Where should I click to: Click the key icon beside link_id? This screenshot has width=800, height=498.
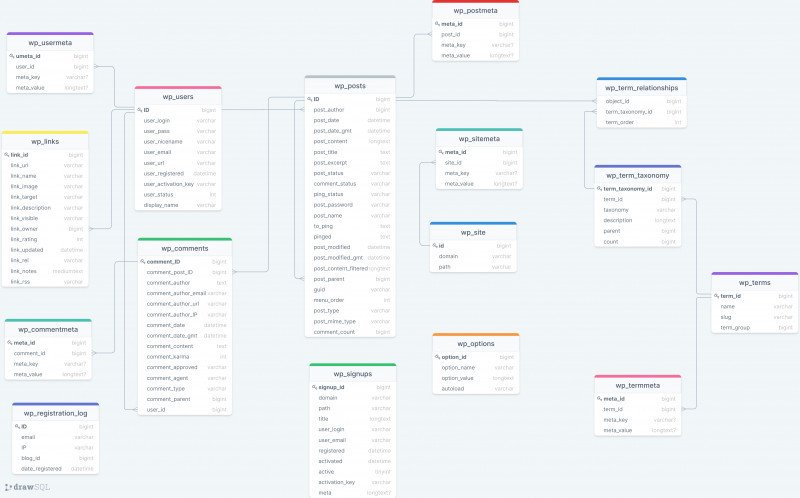click(x=7, y=155)
